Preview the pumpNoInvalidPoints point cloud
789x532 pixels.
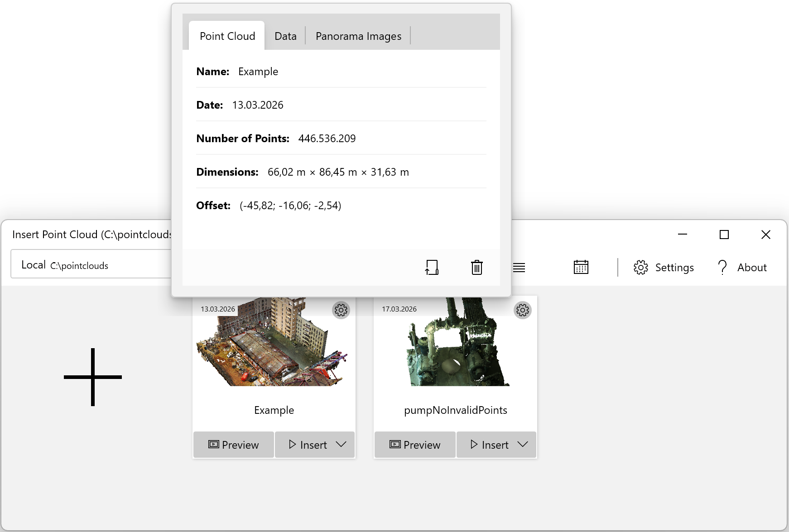click(x=415, y=445)
